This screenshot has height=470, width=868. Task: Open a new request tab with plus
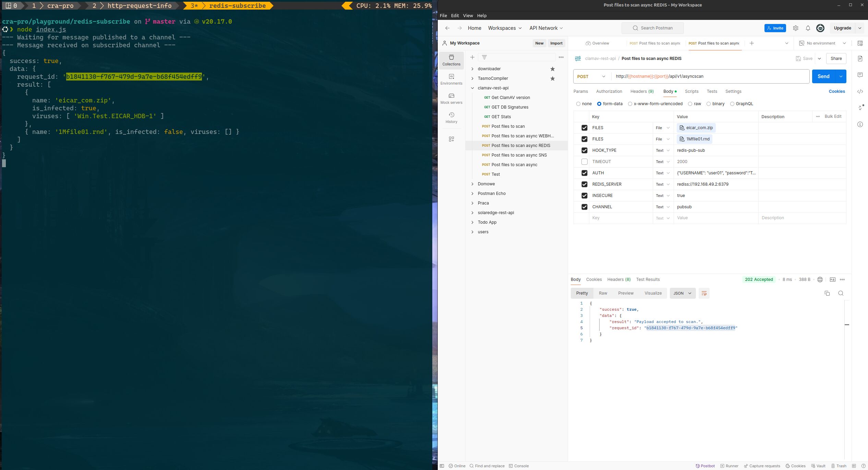click(x=751, y=43)
